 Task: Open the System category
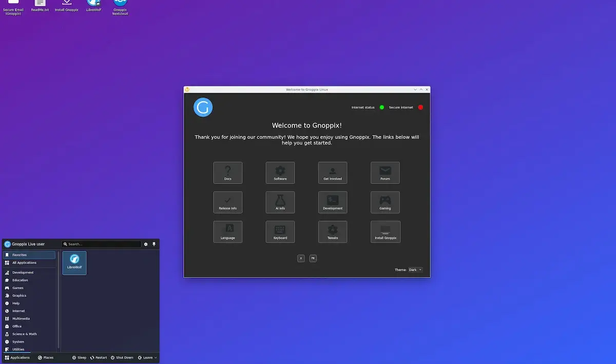tap(29, 341)
